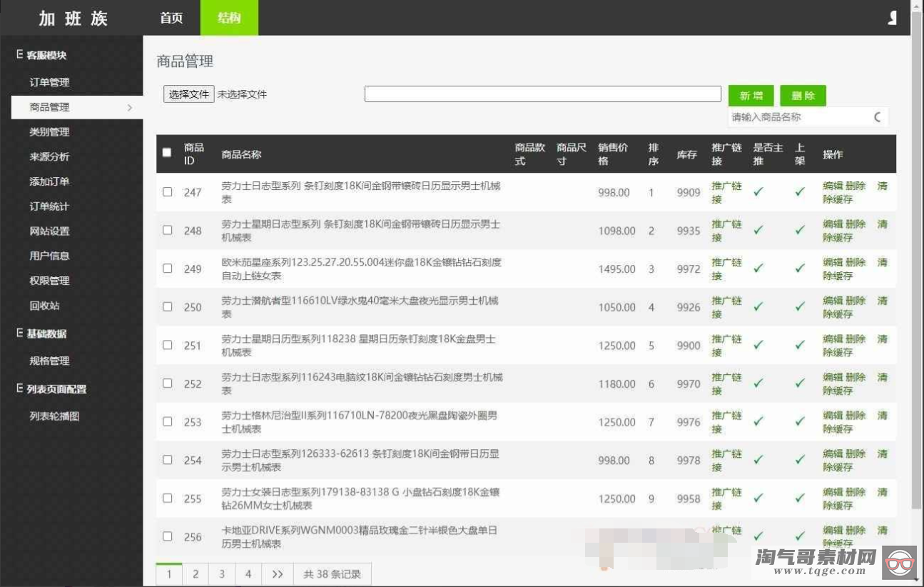This screenshot has width=924, height=587.
Task: Check the box for product ID 249
Action: (x=167, y=269)
